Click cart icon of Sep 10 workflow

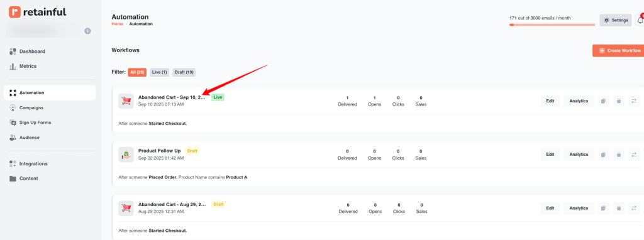click(126, 101)
